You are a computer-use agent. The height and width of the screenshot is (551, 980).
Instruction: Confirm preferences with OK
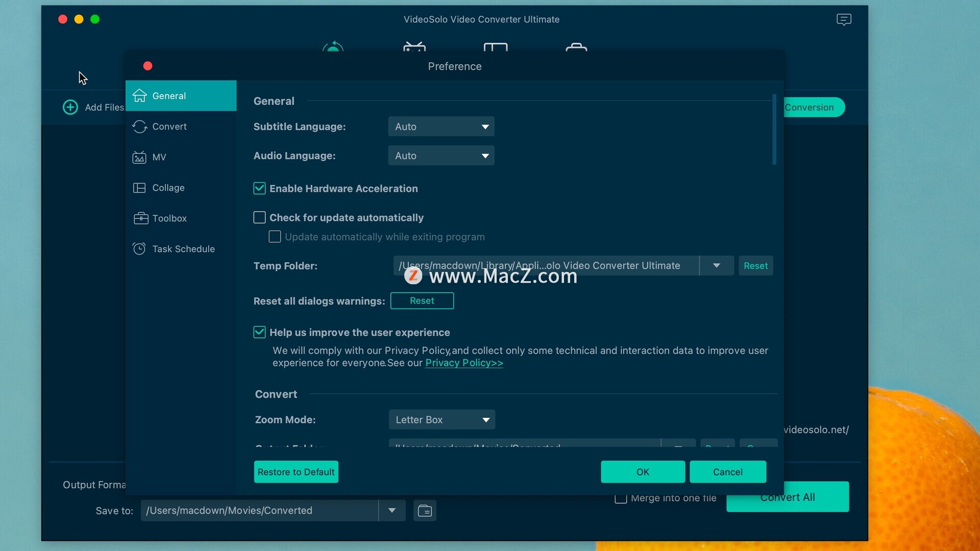click(x=643, y=472)
